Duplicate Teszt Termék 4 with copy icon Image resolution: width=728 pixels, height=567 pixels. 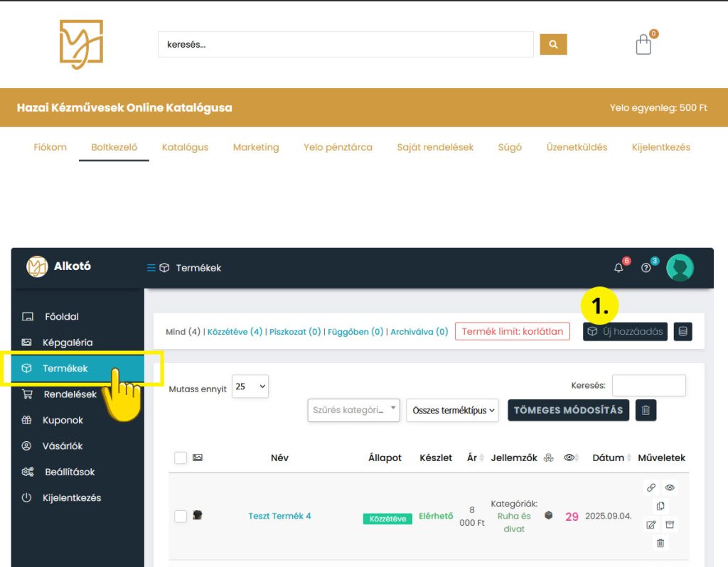[x=660, y=506]
